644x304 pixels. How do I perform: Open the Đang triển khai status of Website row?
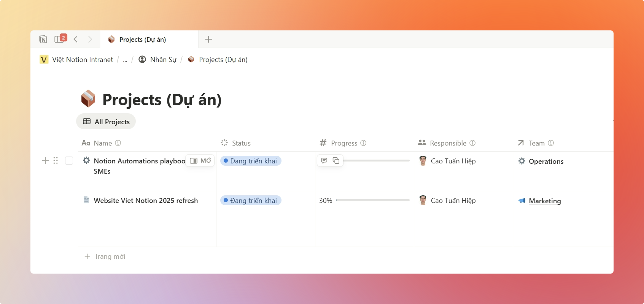point(251,201)
